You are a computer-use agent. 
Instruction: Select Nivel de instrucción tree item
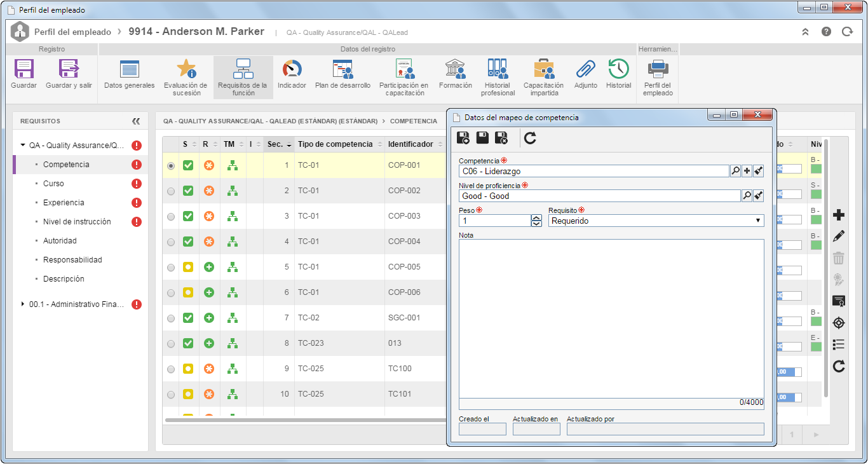coord(77,222)
